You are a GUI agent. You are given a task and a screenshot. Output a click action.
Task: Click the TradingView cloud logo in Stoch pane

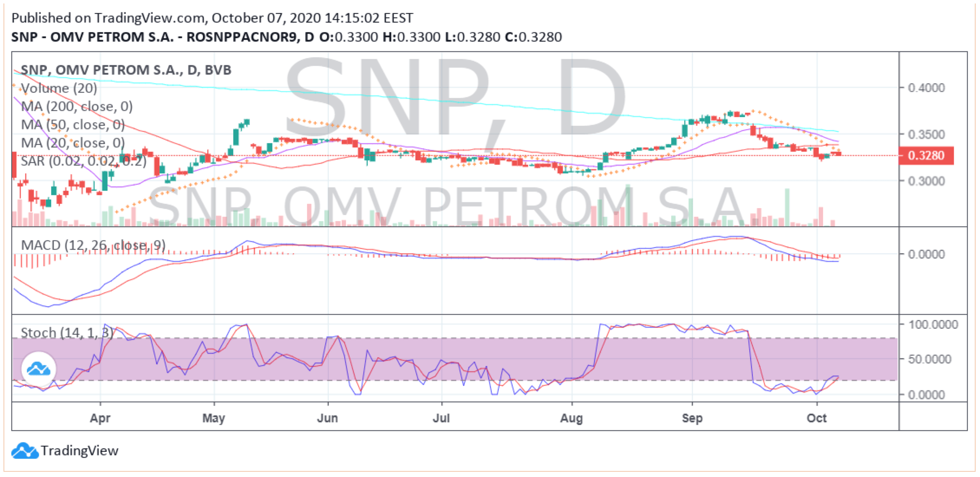(39, 369)
